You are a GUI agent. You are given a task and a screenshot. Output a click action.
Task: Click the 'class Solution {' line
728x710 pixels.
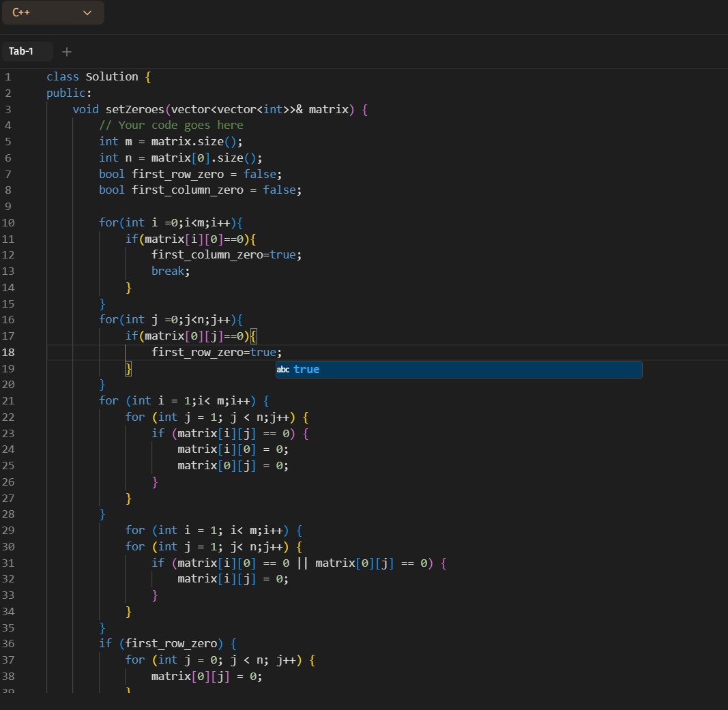tap(98, 76)
